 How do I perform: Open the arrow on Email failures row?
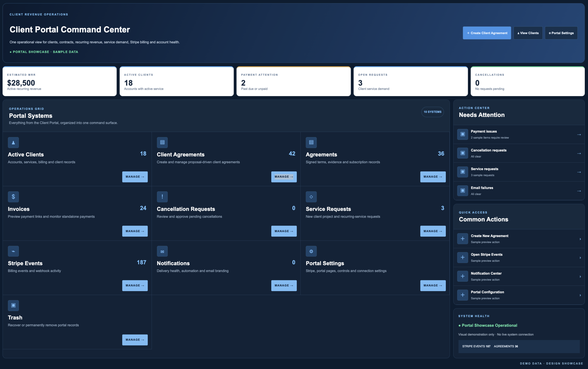coord(579,191)
